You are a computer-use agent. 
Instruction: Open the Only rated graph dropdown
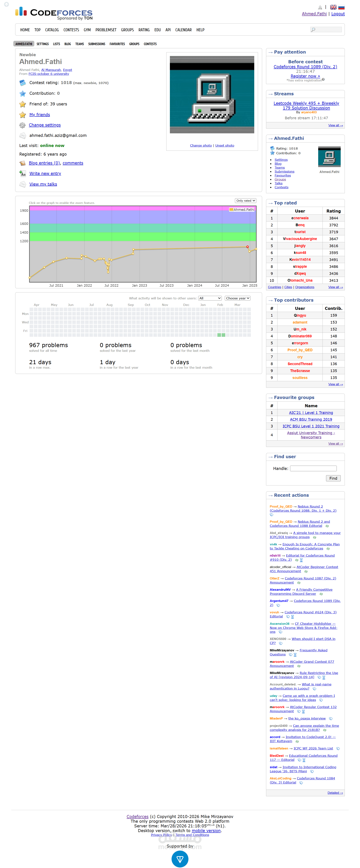click(245, 201)
